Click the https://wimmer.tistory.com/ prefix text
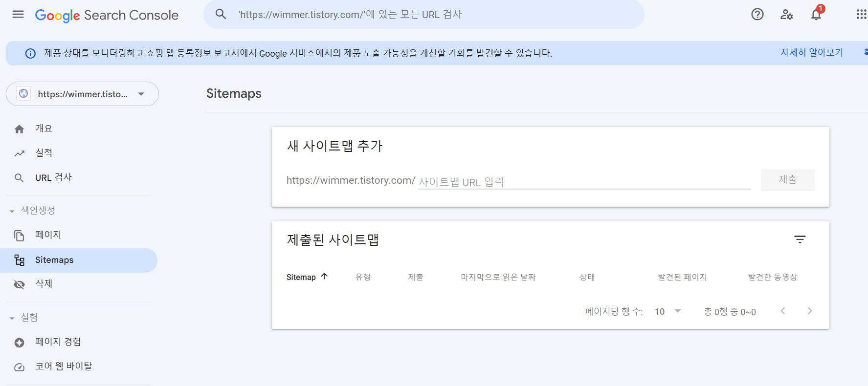The height and width of the screenshot is (386, 868). pos(351,180)
